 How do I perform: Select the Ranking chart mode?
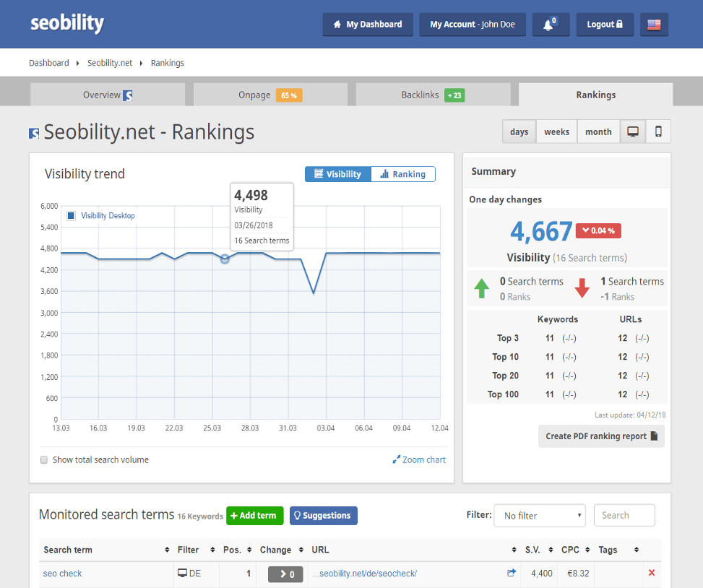click(403, 174)
